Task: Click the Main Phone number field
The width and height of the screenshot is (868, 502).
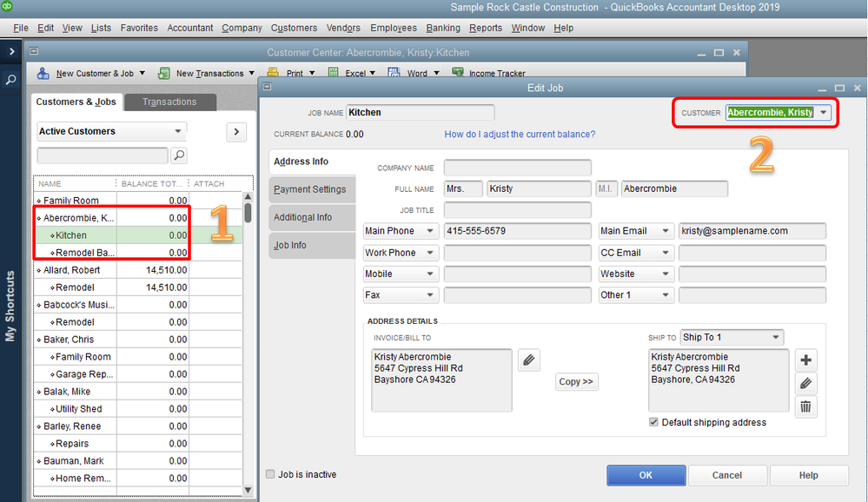Action: [x=518, y=231]
